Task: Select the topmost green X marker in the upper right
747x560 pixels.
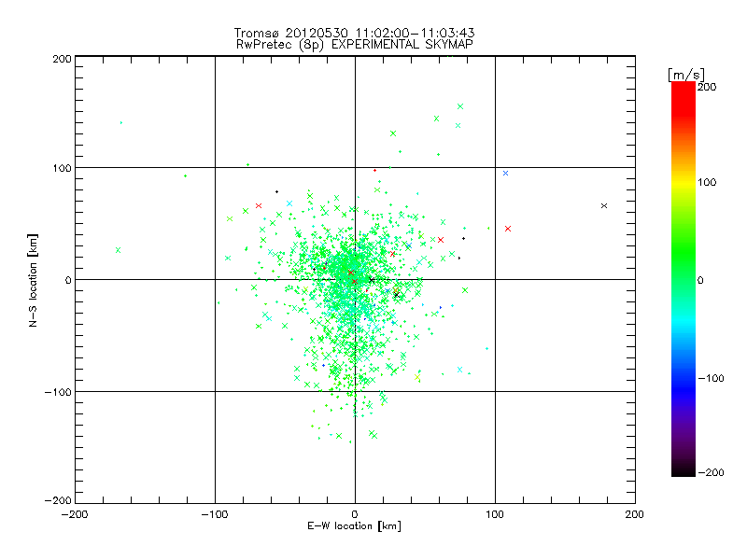Action: click(x=460, y=106)
